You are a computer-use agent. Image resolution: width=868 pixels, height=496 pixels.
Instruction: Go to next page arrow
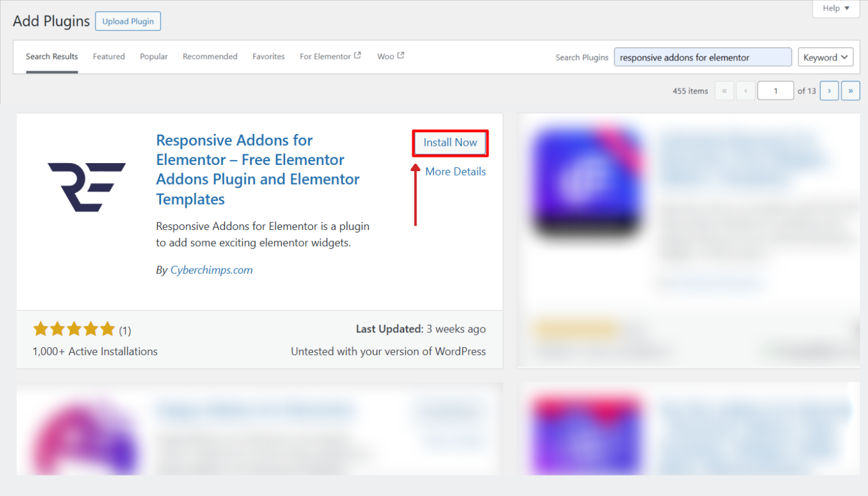[829, 91]
